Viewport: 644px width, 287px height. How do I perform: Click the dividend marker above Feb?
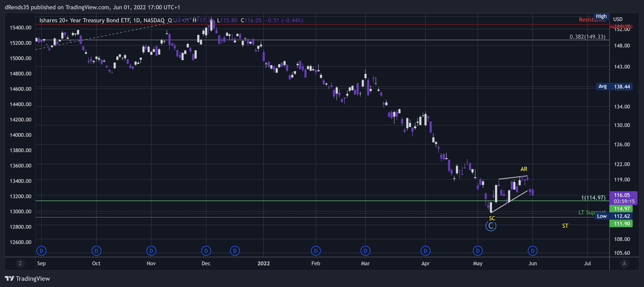[x=316, y=251]
